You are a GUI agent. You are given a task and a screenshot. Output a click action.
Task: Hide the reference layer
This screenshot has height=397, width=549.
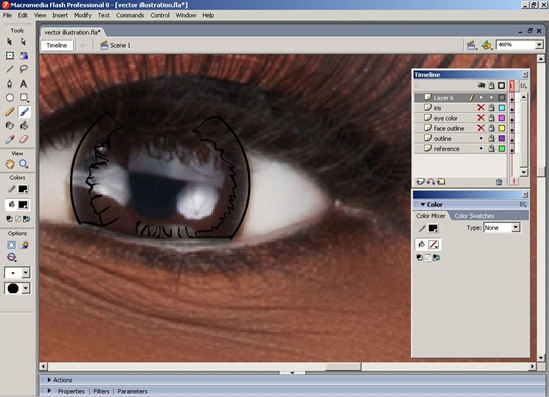coord(481,149)
